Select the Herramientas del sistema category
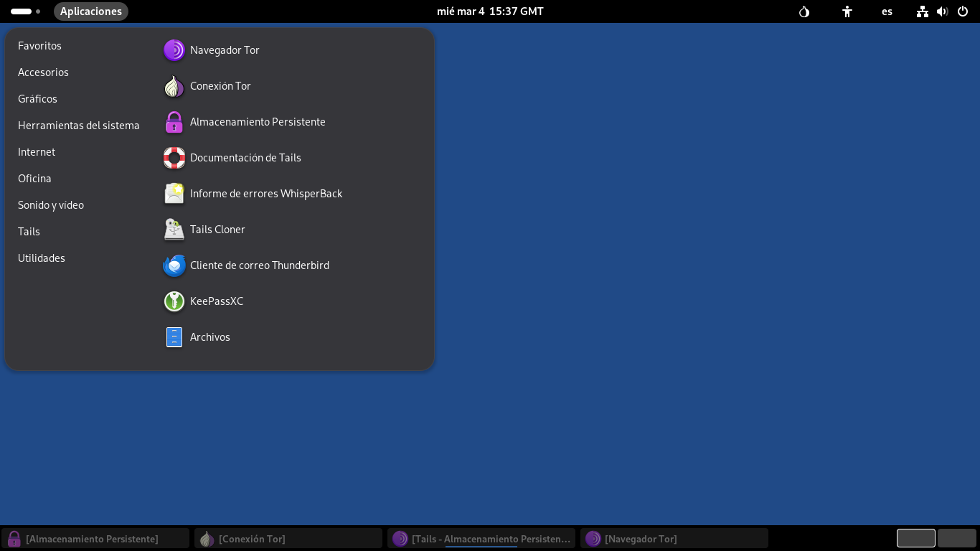 pos(79,126)
